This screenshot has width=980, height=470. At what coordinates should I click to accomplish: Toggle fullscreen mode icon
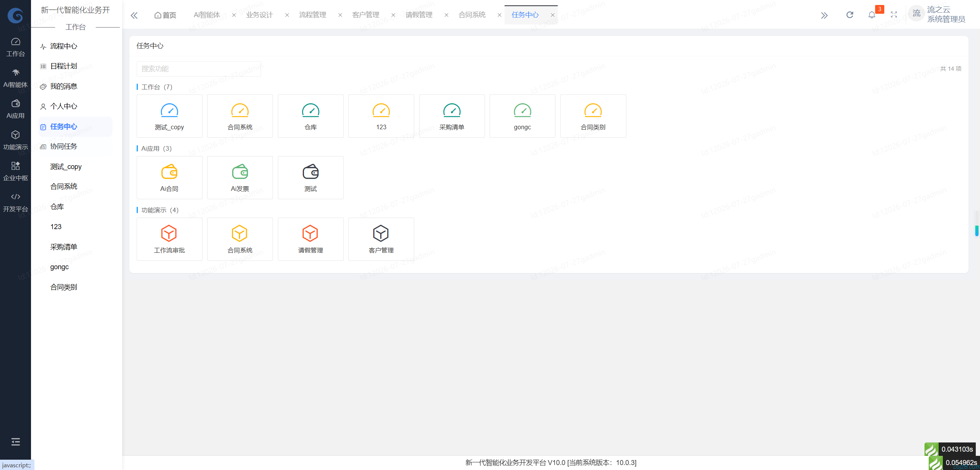[x=894, y=15]
